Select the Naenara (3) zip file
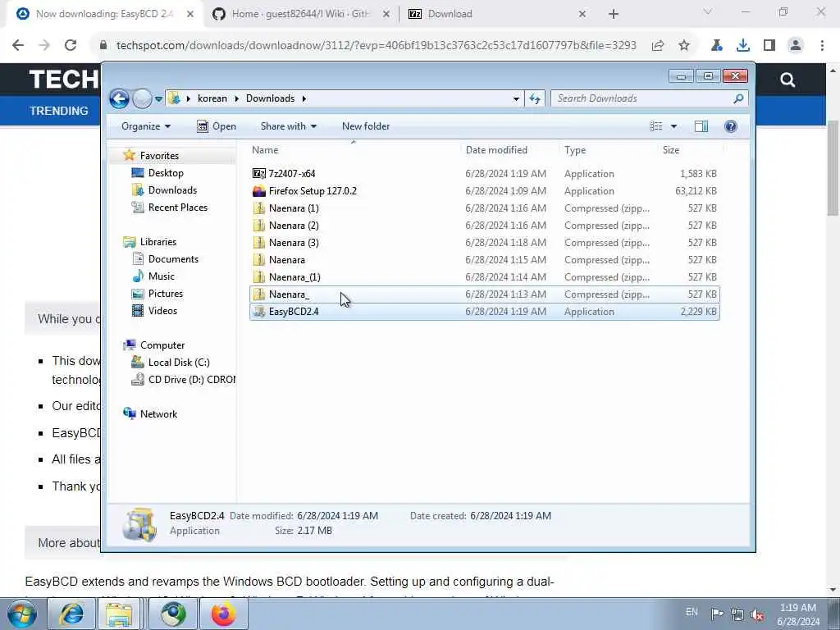 (484, 243)
